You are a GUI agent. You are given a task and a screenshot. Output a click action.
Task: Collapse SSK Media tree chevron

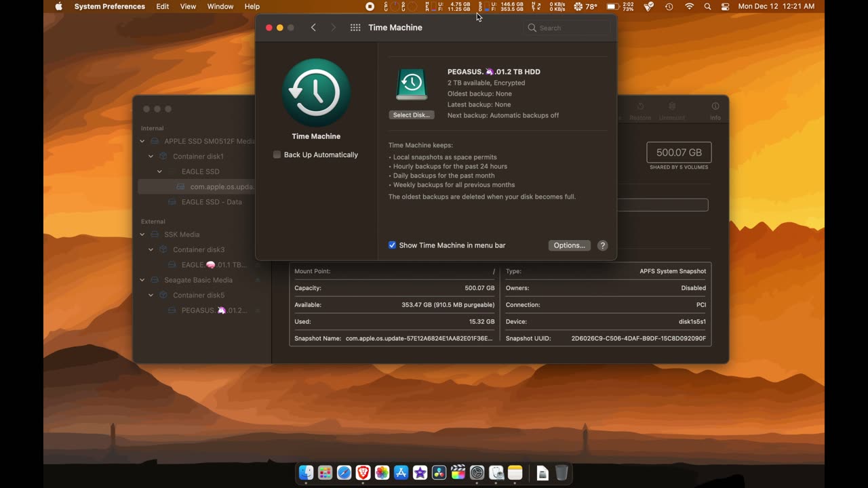(x=142, y=235)
